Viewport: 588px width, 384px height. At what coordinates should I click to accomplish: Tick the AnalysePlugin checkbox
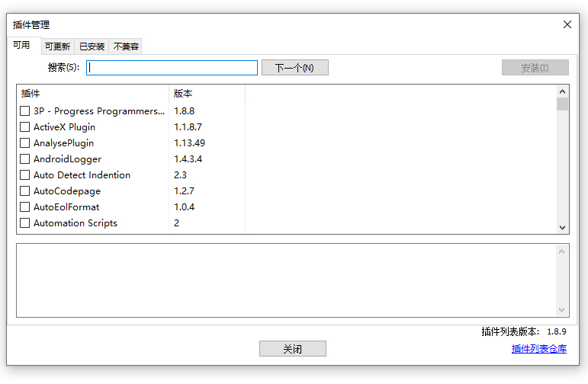click(24, 143)
